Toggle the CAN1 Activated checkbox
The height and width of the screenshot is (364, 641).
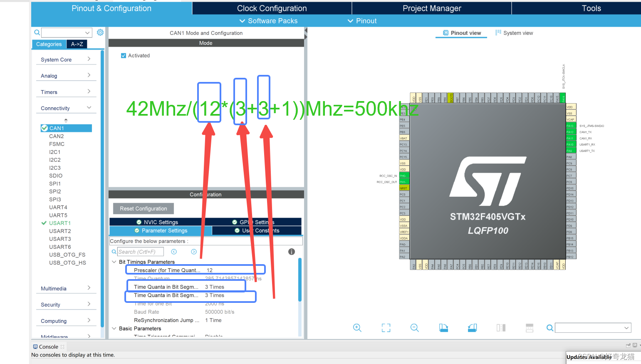(x=124, y=55)
